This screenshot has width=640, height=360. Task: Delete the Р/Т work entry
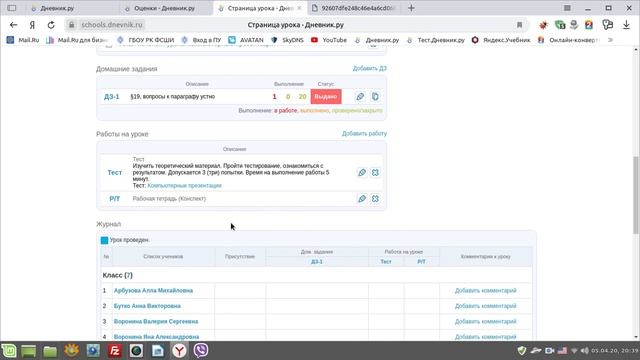tap(375, 199)
